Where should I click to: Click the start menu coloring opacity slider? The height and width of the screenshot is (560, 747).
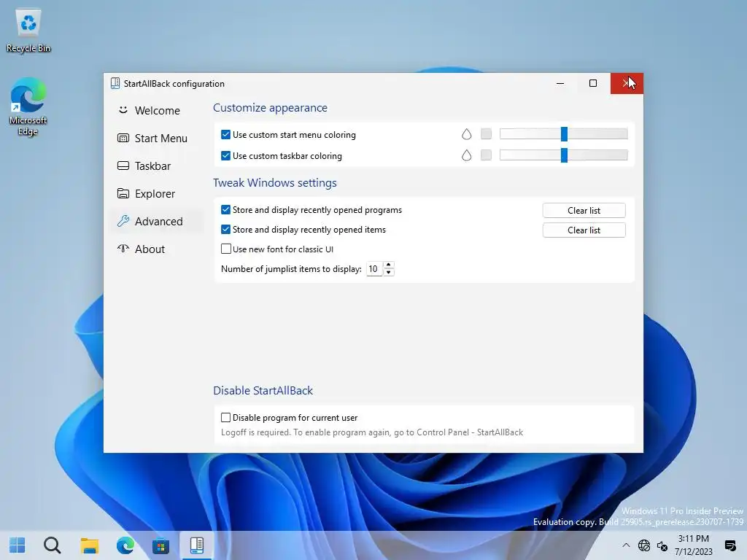tap(564, 134)
